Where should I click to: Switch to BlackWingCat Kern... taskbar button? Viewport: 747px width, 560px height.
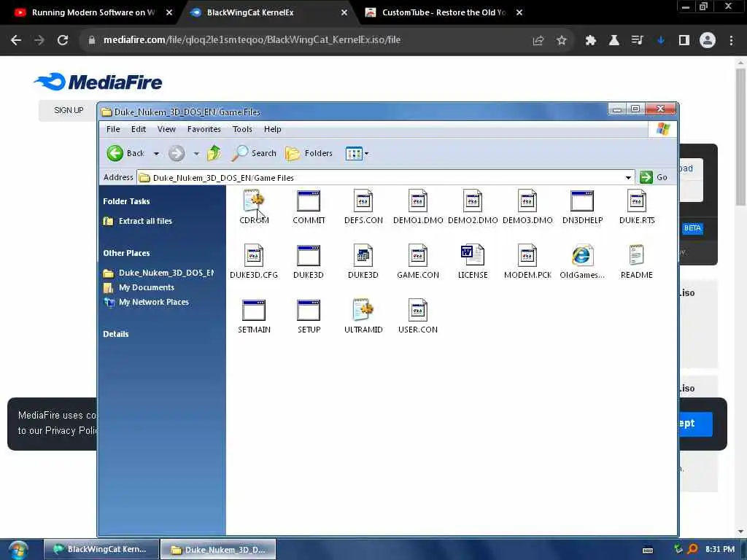point(101,549)
